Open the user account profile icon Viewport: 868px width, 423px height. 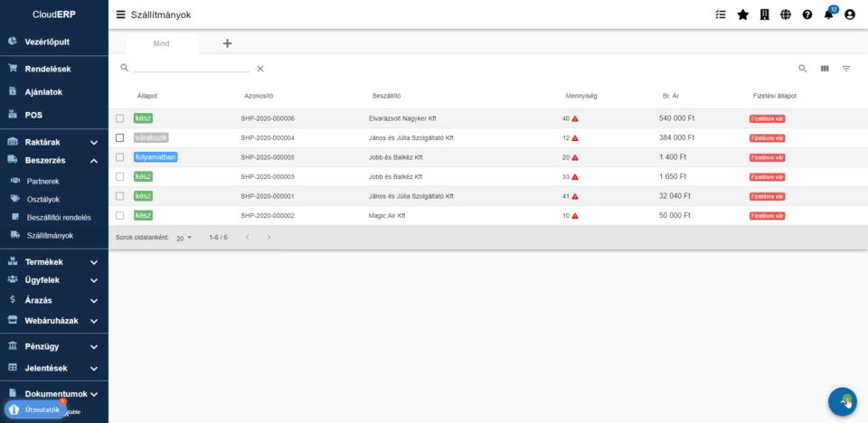[849, 14]
